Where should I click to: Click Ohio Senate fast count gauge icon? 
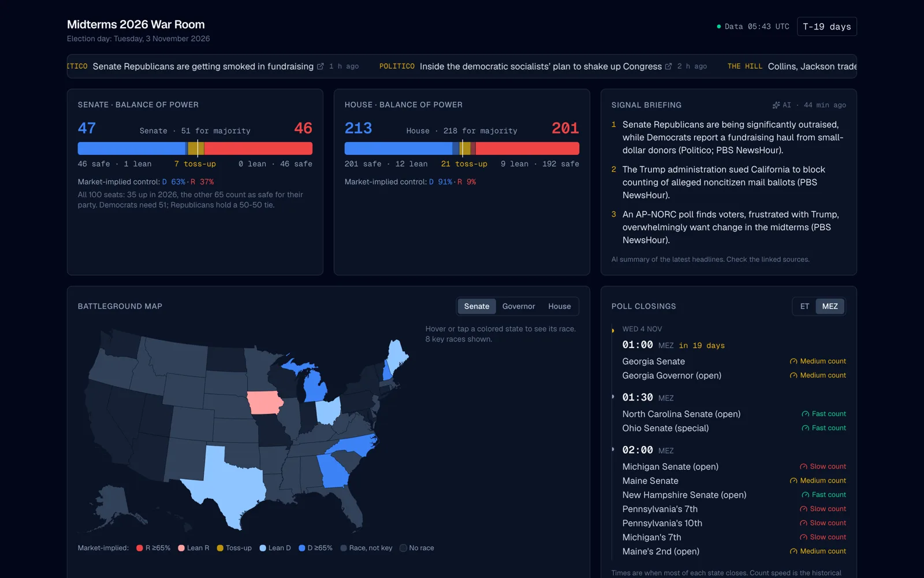pos(805,428)
